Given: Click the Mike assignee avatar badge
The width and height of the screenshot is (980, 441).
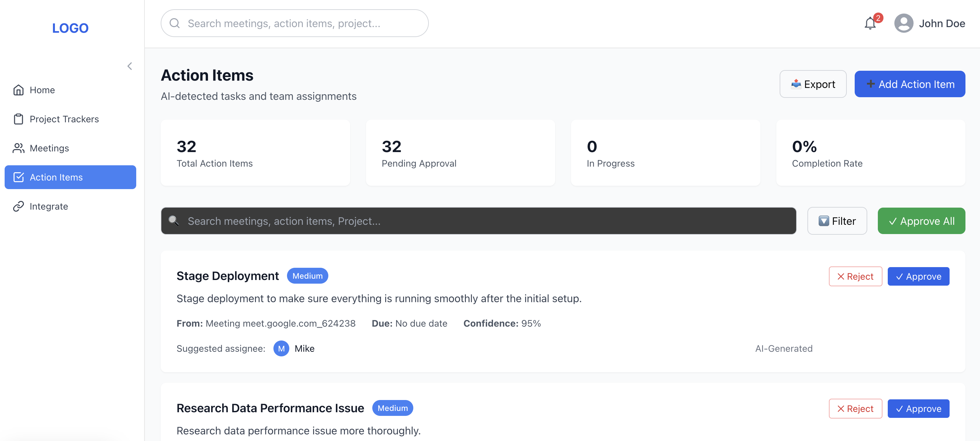Looking at the screenshot, I should pyautogui.click(x=281, y=348).
